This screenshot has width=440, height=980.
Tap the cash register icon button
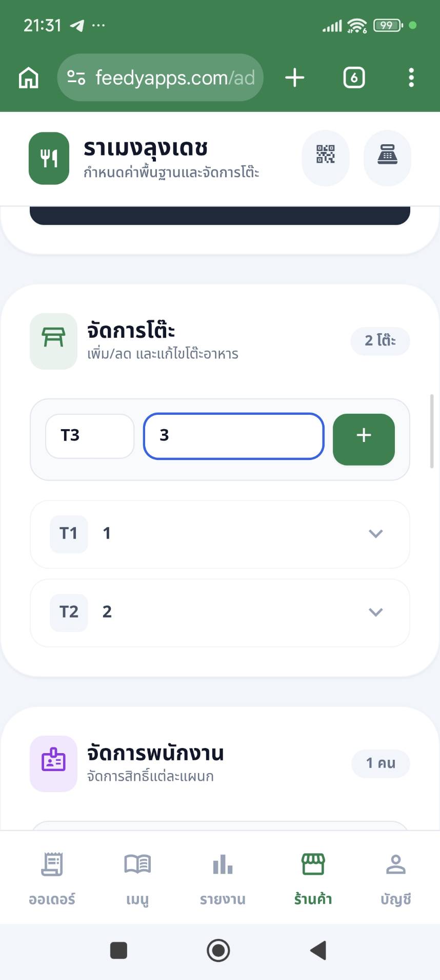(x=387, y=155)
